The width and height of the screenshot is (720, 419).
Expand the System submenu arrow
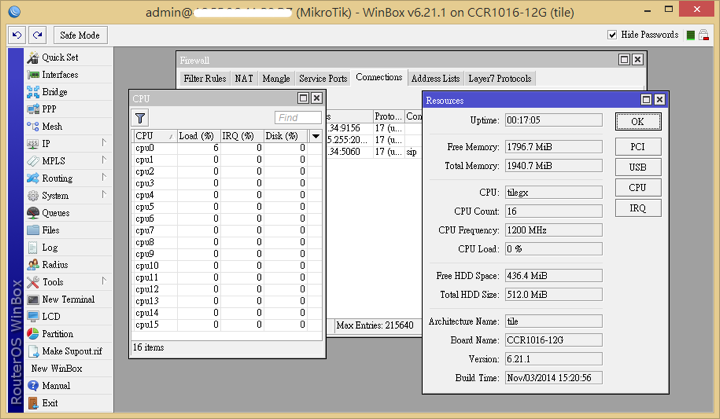104,195
